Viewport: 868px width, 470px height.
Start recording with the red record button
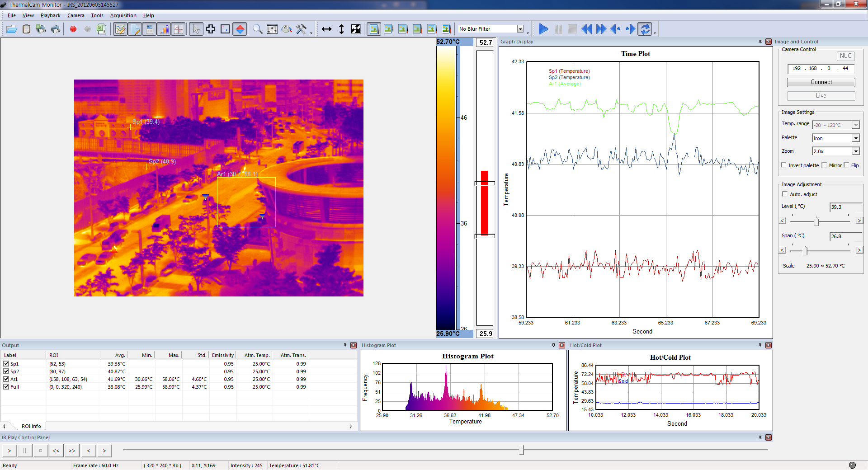pos(73,29)
